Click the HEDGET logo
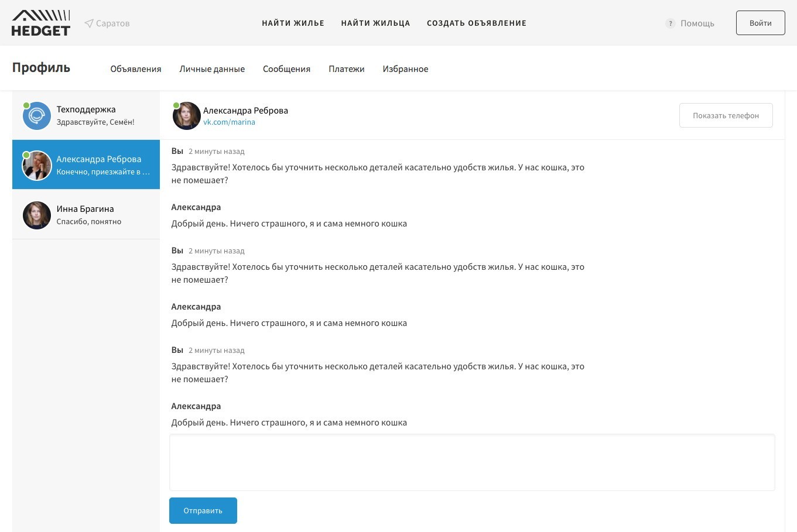 click(40, 23)
